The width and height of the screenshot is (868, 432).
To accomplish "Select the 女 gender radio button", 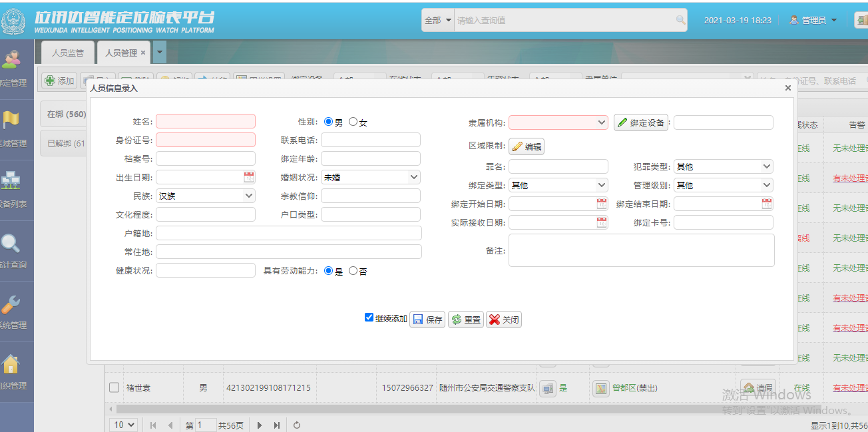I will point(353,122).
